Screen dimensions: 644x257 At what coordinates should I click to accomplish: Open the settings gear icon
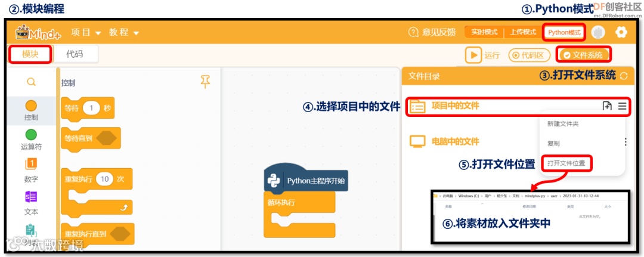point(621,32)
